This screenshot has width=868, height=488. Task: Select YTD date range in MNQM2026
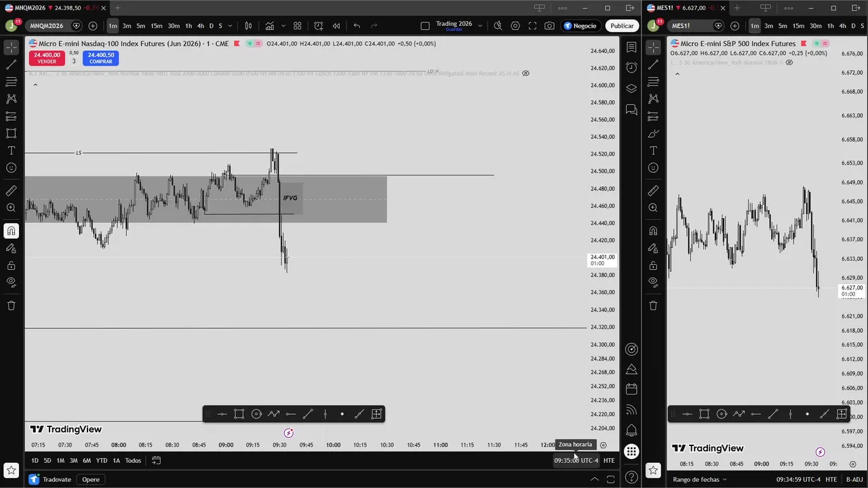click(101, 461)
